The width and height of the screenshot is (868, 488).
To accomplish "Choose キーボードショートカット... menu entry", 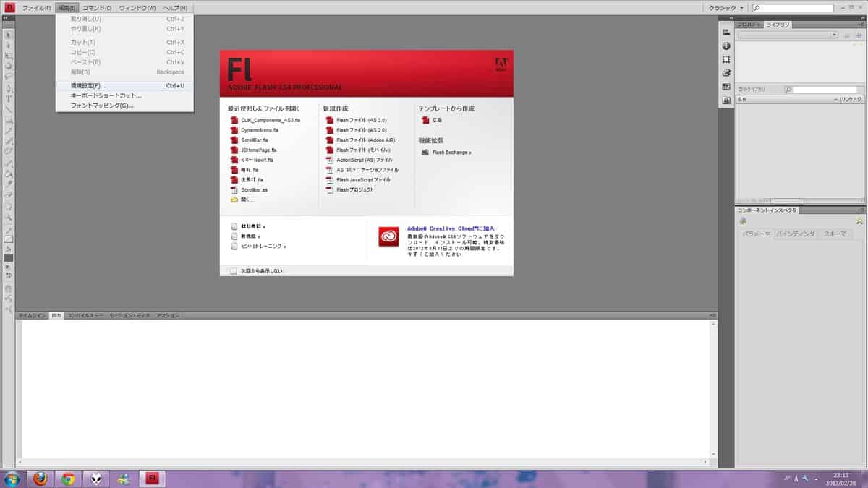I will point(124,95).
